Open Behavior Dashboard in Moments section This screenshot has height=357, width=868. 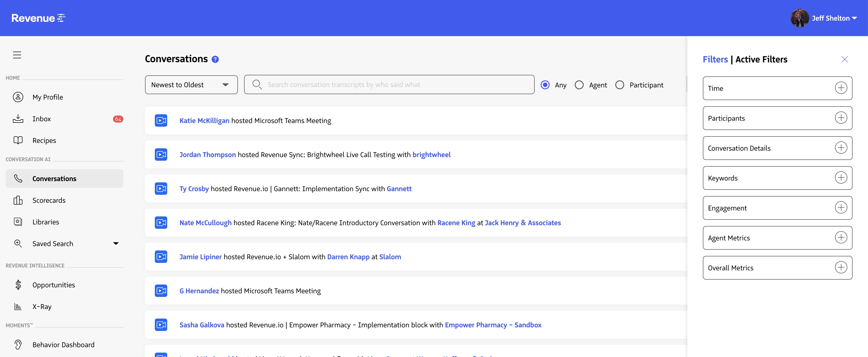tap(63, 345)
